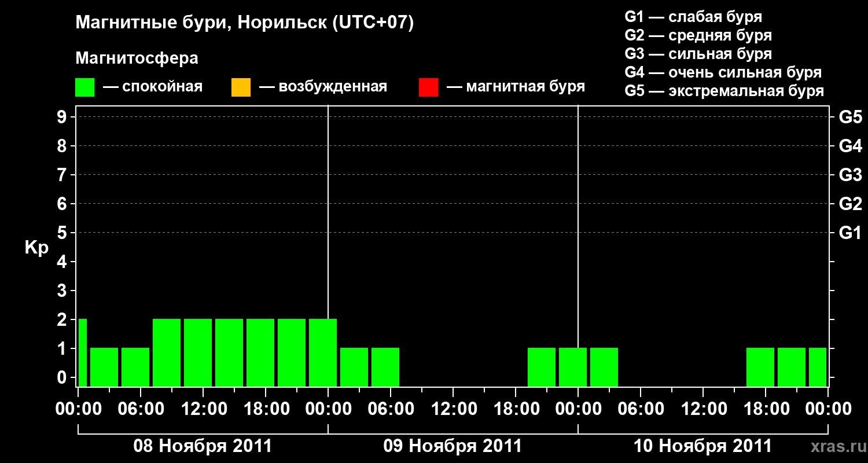868x463 pixels.
Task: Click the Kp 1 bar for 19:00–22:00, 10 Ноября
Action: [792, 367]
